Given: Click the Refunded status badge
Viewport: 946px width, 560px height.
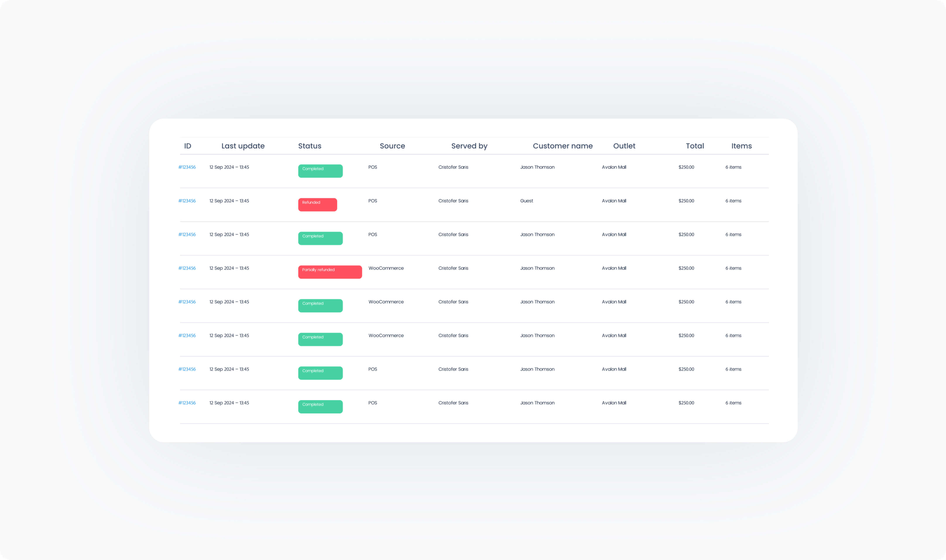Looking at the screenshot, I should [317, 205].
